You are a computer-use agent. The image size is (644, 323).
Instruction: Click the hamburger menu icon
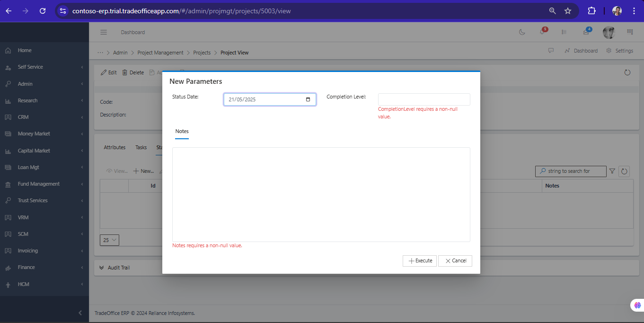[x=104, y=32]
